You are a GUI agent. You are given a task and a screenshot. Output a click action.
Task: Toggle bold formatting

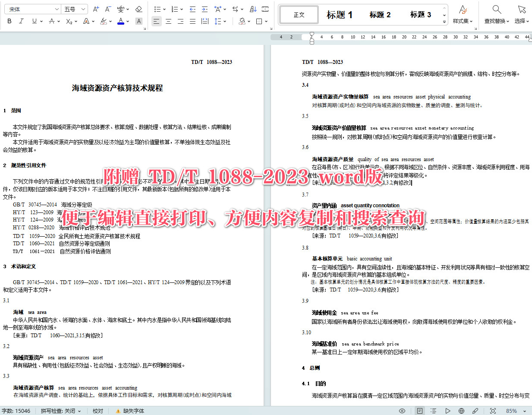(x=9, y=21)
